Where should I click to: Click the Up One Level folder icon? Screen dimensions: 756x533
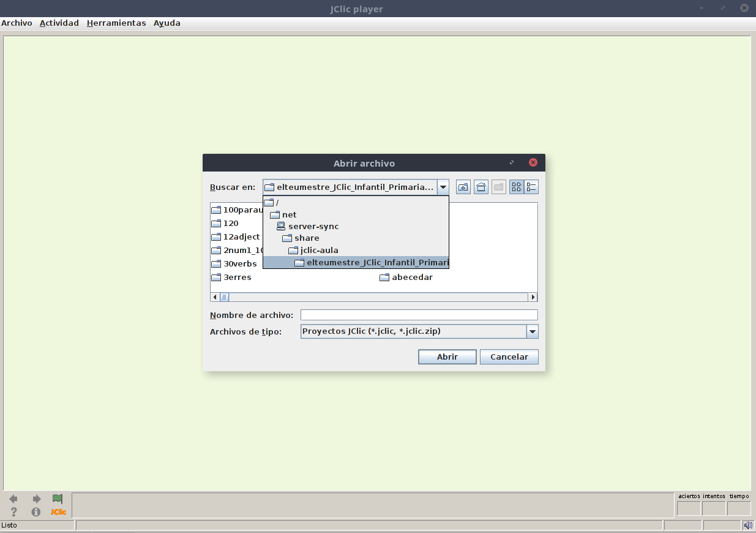463,187
